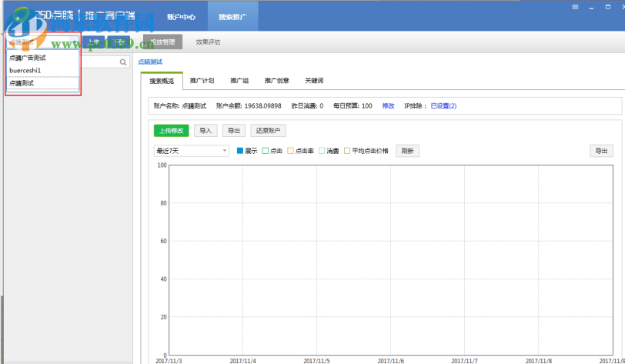Minimize the client window

tap(590, 7)
